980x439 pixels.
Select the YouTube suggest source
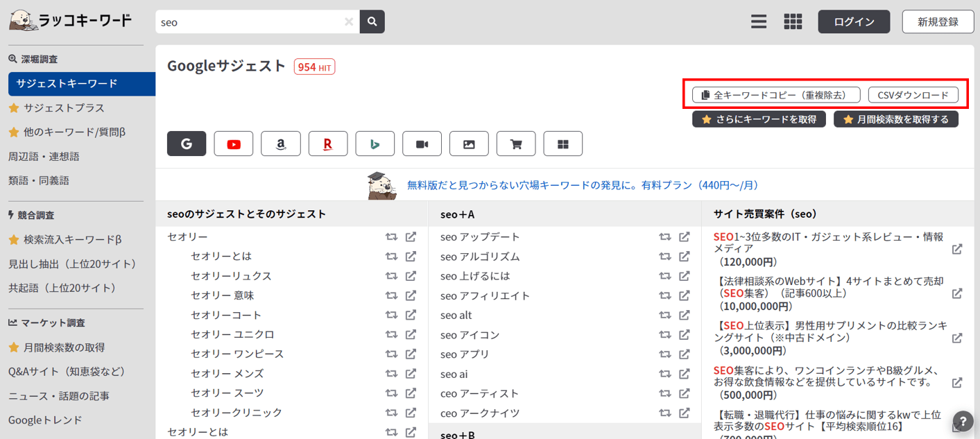tap(234, 144)
